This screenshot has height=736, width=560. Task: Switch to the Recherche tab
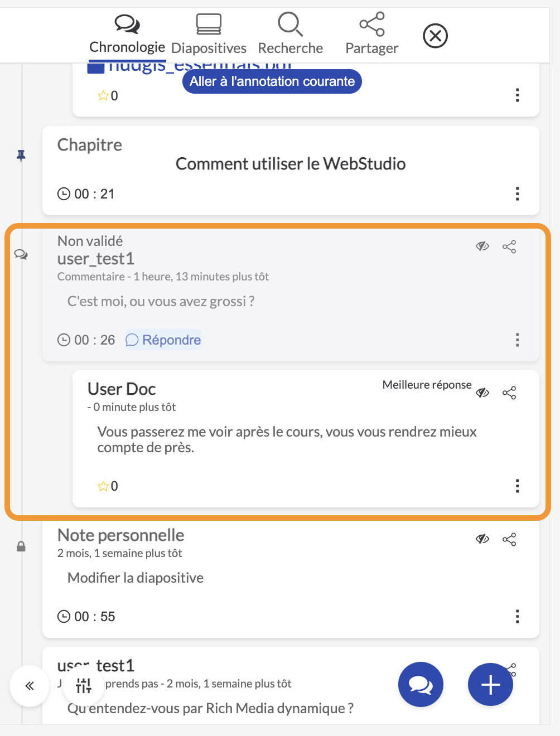click(290, 33)
